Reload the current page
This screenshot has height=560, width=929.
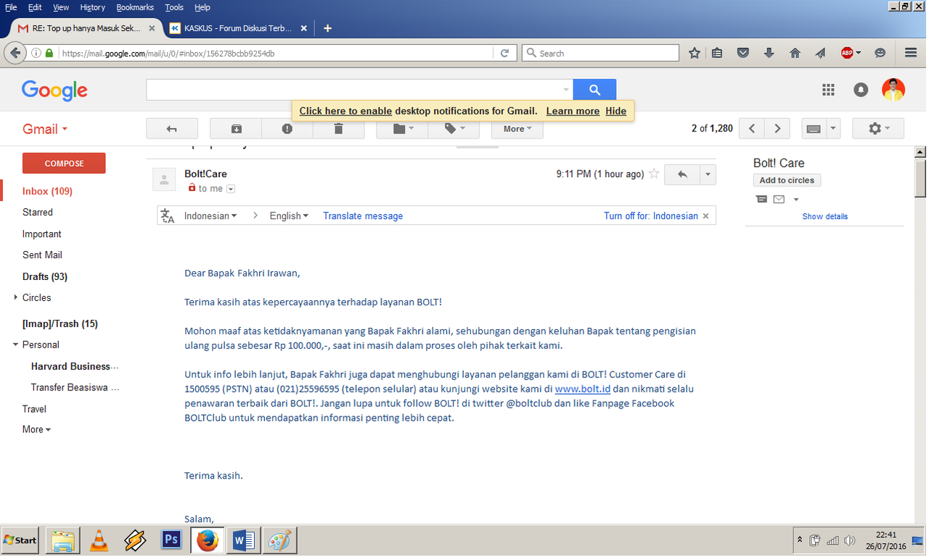504,53
